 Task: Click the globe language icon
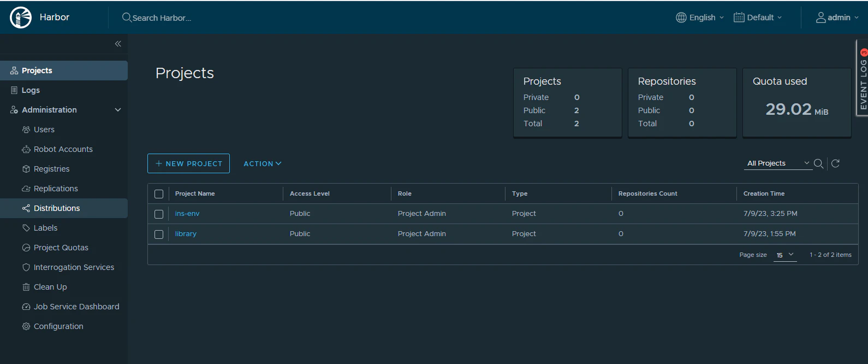[681, 17]
